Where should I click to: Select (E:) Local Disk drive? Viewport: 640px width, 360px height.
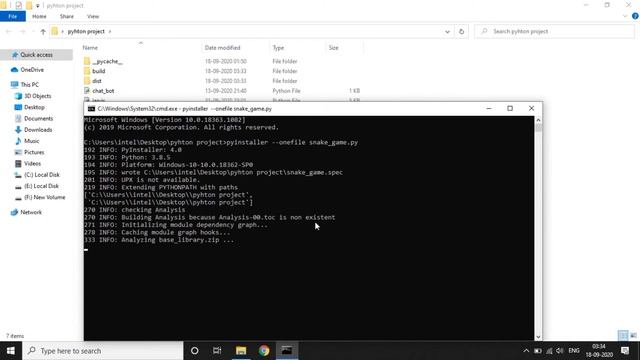pos(41,186)
